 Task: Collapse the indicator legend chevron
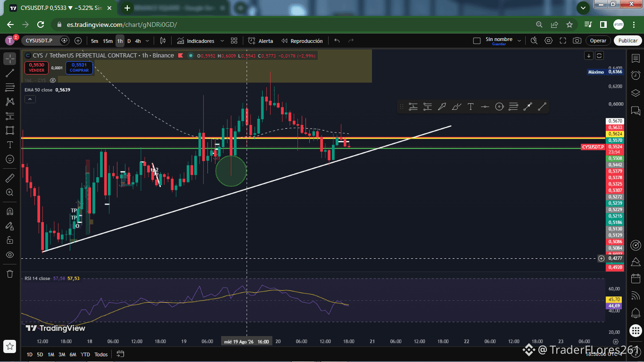[30, 99]
